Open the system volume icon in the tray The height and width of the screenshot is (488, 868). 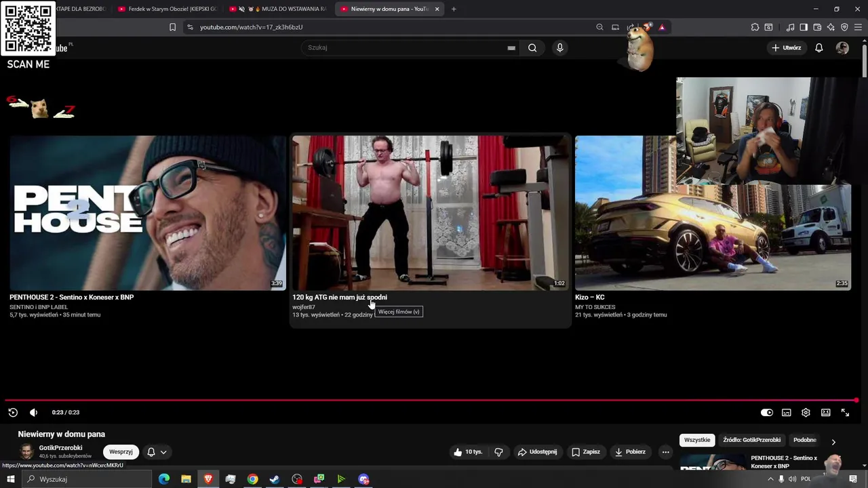click(x=793, y=479)
